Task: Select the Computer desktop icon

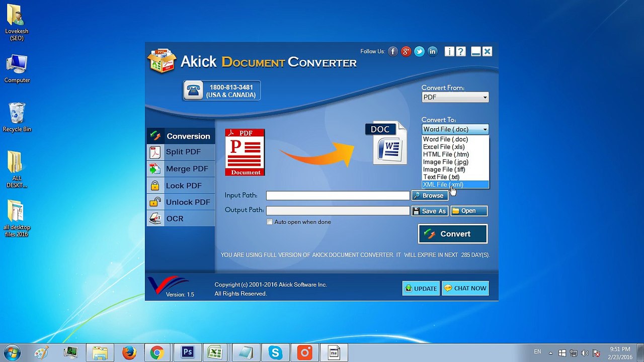Action: [17, 69]
